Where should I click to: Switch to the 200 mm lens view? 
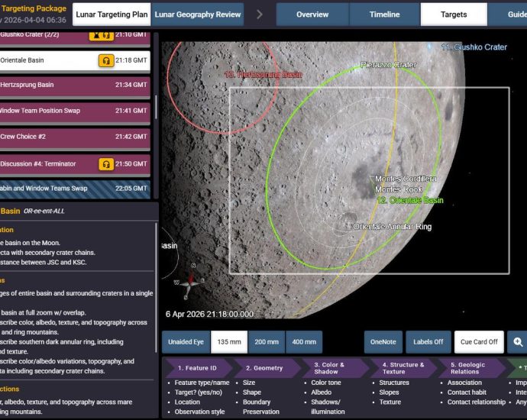tap(267, 342)
